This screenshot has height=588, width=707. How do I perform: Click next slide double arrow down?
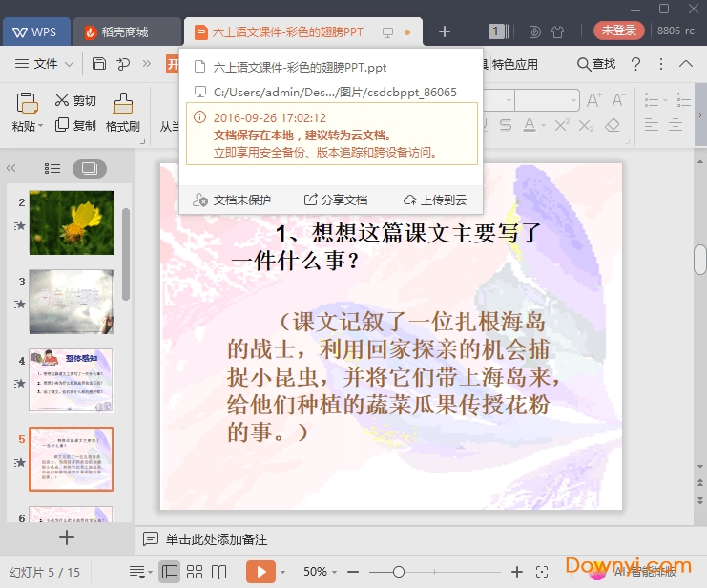[699, 500]
